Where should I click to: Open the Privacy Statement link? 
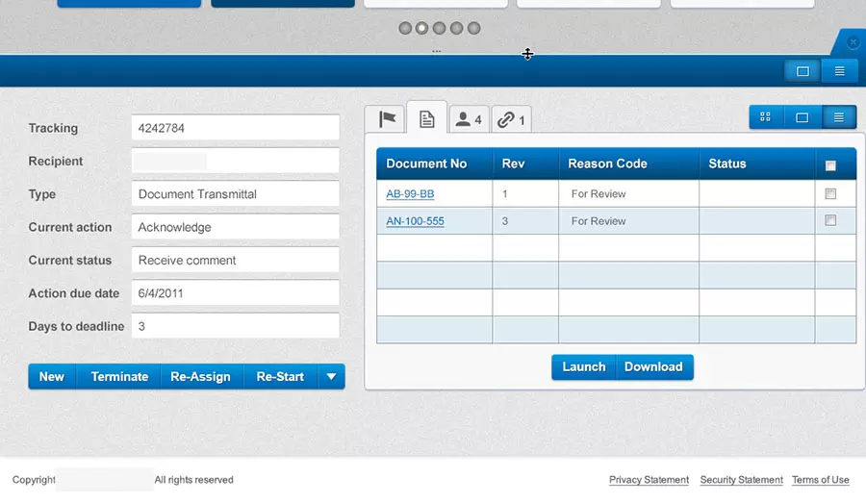pyautogui.click(x=649, y=480)
